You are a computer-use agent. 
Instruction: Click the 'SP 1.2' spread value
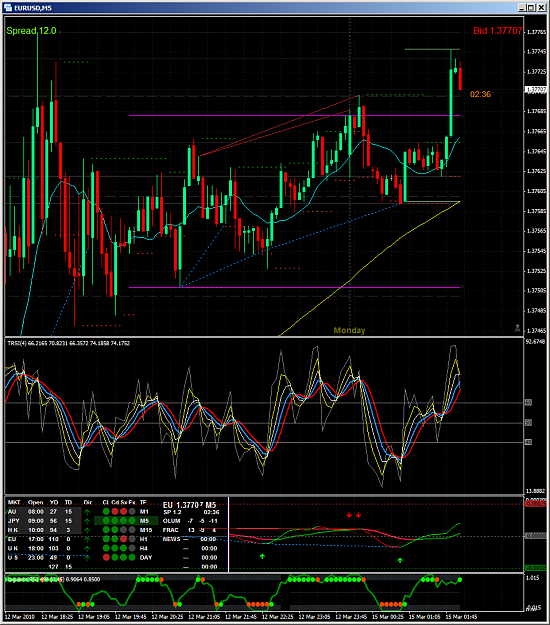pos(172,512)
